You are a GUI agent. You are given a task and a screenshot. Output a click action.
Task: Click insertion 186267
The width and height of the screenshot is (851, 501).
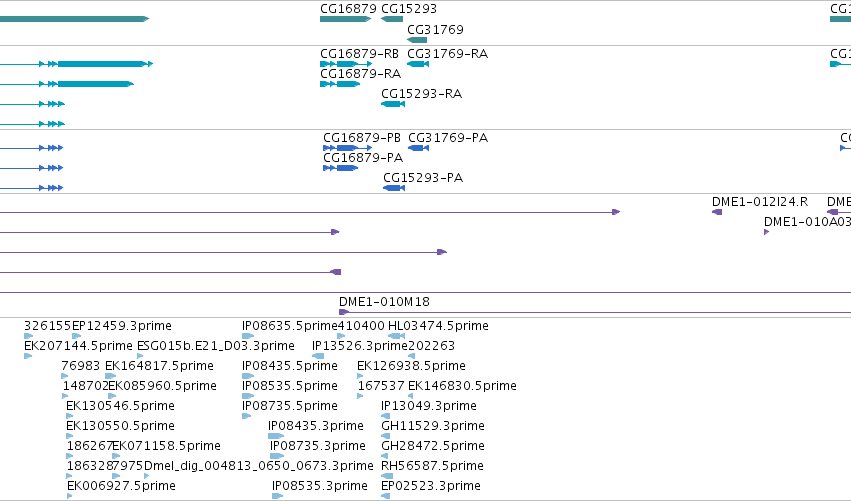[69, 456]
